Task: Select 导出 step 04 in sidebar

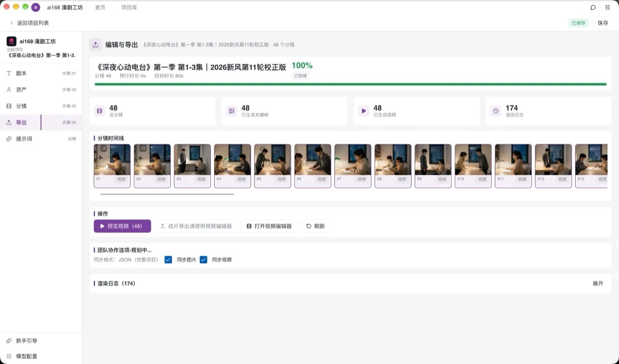Action: coord(41,122)
